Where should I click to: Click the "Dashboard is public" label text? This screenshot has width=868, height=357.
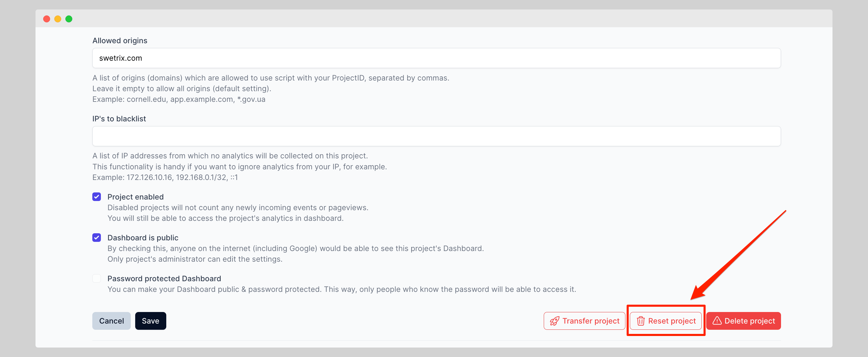[143, 238]
